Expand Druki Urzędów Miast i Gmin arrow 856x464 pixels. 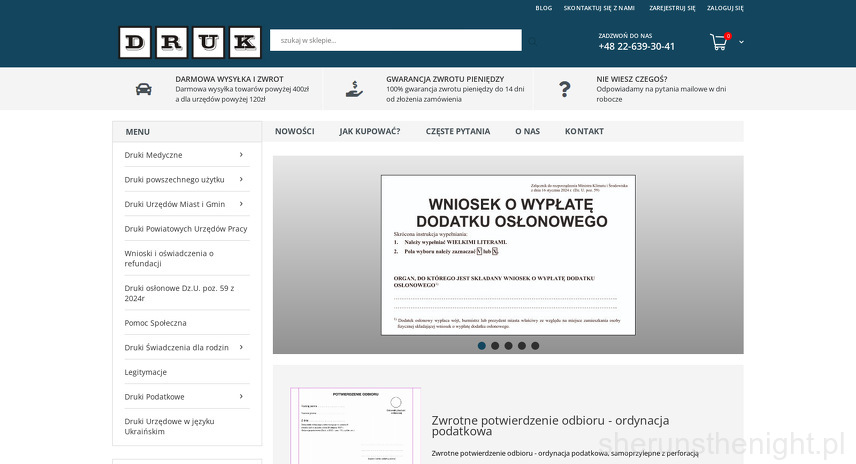click(x=241, y=204)
